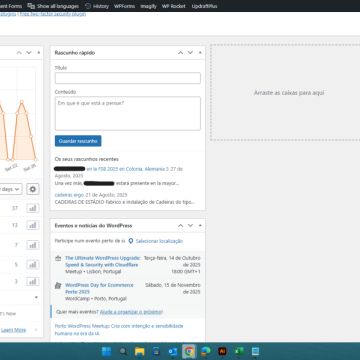Open the days range dropdown
Image resolution: width=360 pixels, height=360 pixels.
pos(11,189)
